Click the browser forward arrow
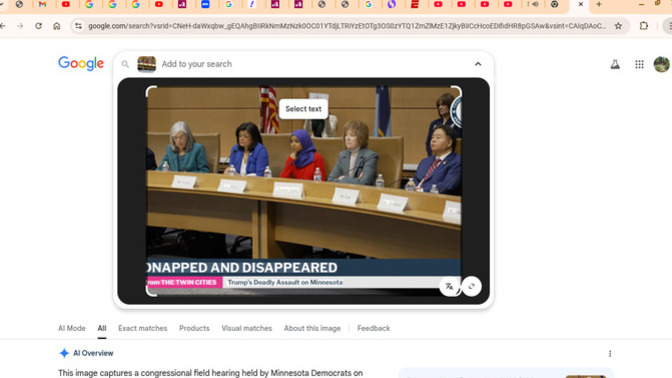 (x=20, y=26)
